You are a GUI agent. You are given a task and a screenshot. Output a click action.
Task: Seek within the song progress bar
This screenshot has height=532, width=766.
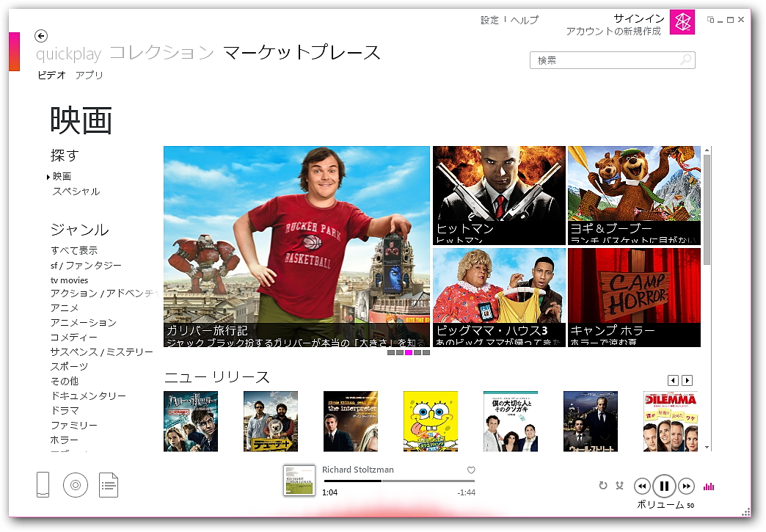pos(400,481)
